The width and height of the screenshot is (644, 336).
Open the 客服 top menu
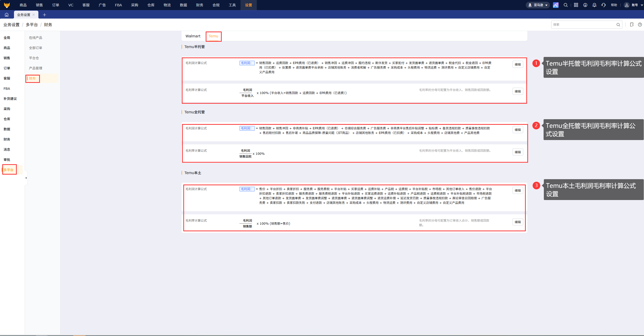pyautogui.click(x=86, y=5)
